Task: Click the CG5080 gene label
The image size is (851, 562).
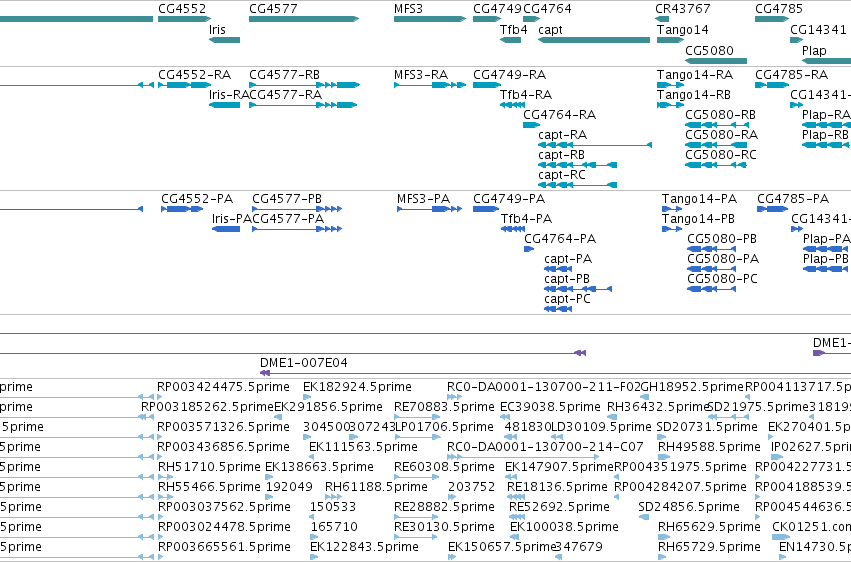Action: (x=709, y=50)
